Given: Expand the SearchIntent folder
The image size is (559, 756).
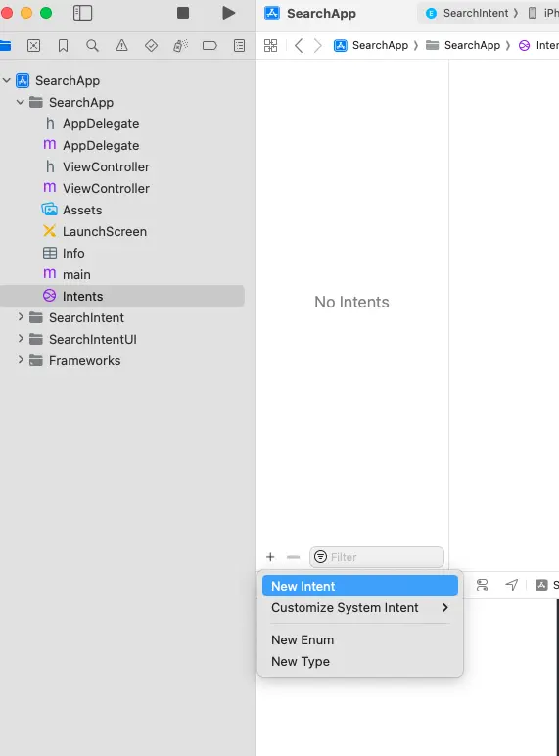Looking at the screenshot, I should tap(21, 317).
